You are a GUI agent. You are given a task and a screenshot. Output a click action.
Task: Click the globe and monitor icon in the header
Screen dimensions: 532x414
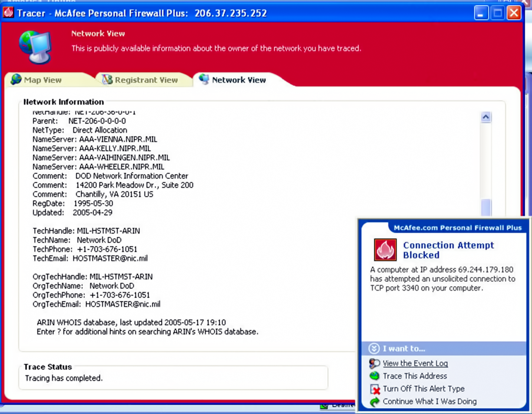click(35, 47)
